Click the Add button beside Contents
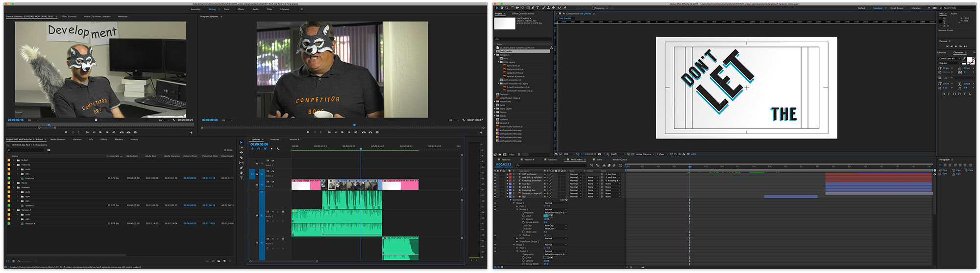Viewport: 980px width, 273px height. click(x=566, y=200)
